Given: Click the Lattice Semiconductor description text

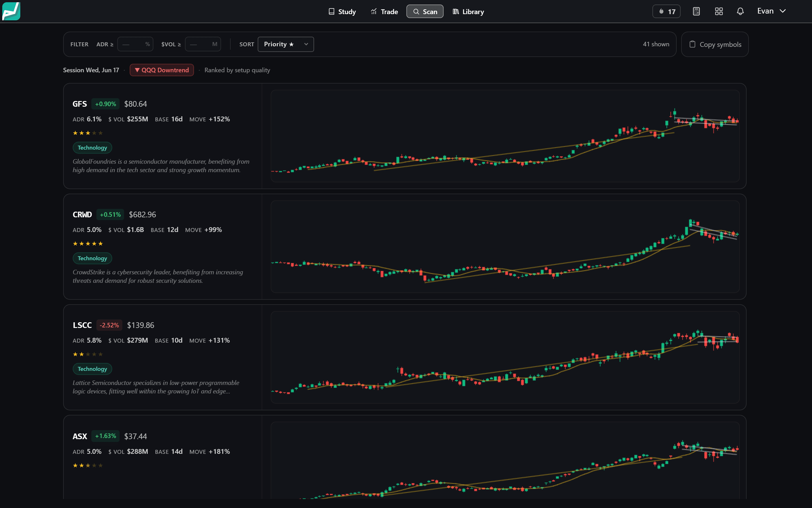Looking at the screenshot, I should point(156,387).
